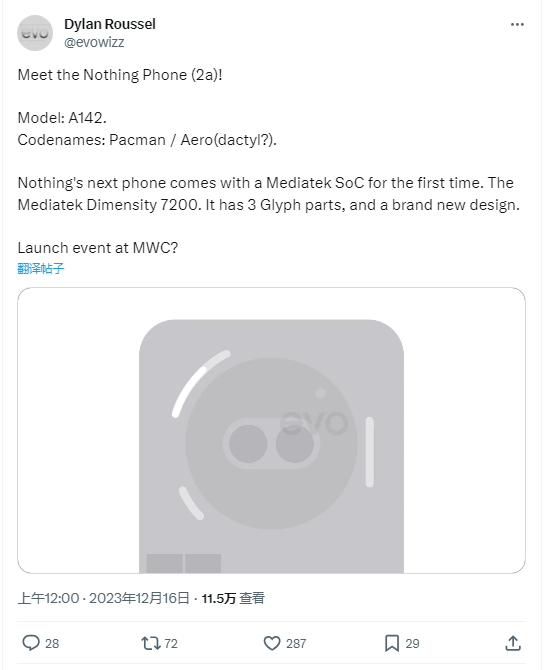This screenshot has width=548, height=670.
Task: Bookmark the tweet with the bookmark icon
Action: (x=392, y=643)
